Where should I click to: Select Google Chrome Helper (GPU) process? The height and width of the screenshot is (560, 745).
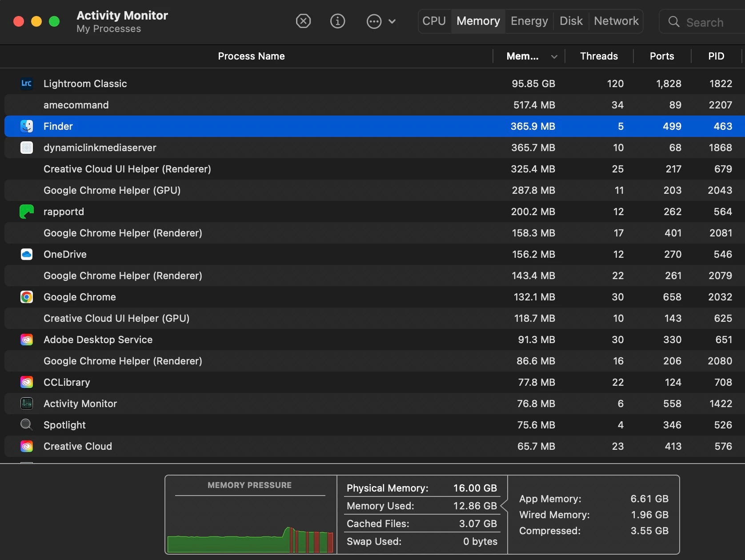point(375,190)
